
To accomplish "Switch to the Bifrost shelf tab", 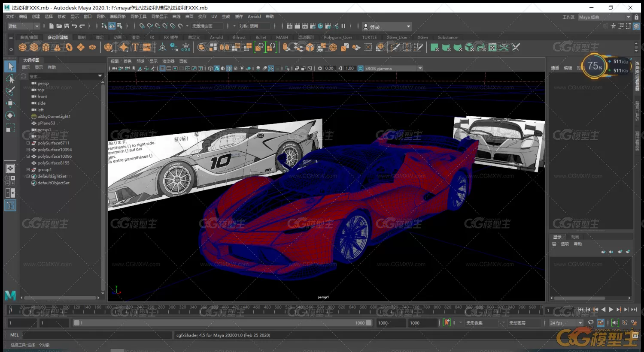I will pyautogui.click(x=239, y=37).
